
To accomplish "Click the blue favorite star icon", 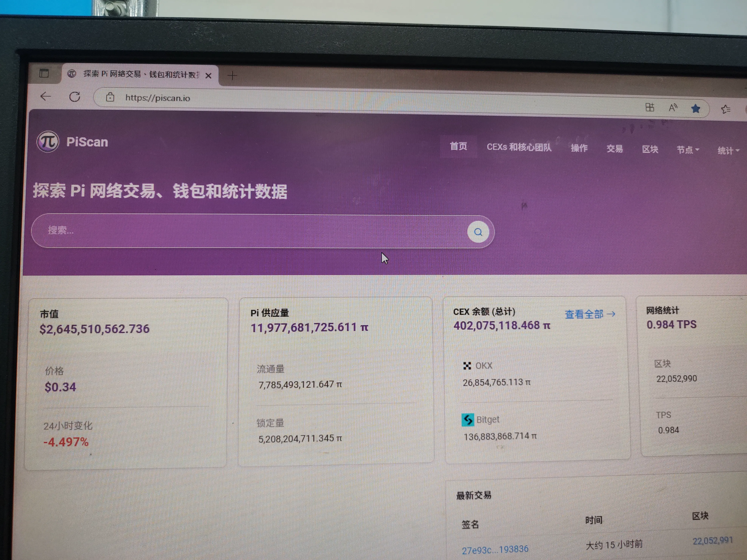I will (696, 109).
